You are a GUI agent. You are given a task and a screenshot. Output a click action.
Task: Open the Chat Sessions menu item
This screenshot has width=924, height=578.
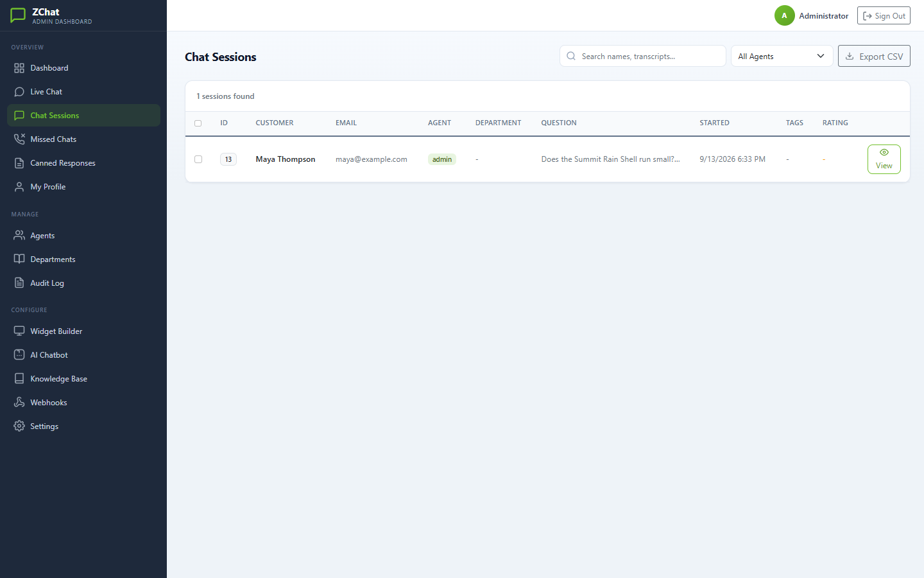[83, 116]
